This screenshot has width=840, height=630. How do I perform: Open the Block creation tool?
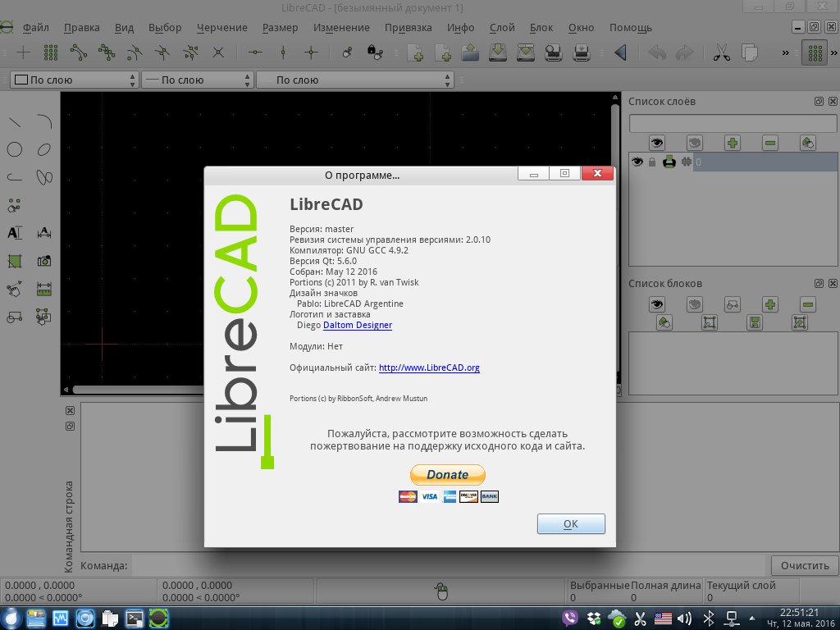[15, 317]
